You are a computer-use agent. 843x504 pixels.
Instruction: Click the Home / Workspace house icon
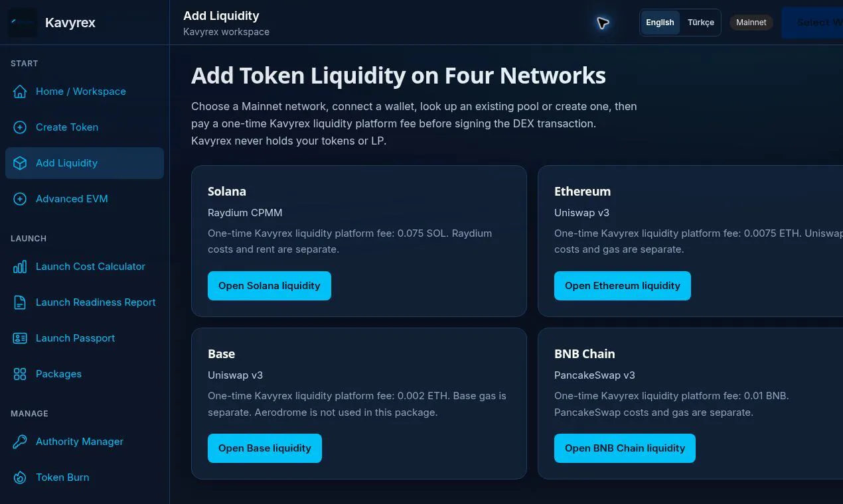(x=20, y=92)
